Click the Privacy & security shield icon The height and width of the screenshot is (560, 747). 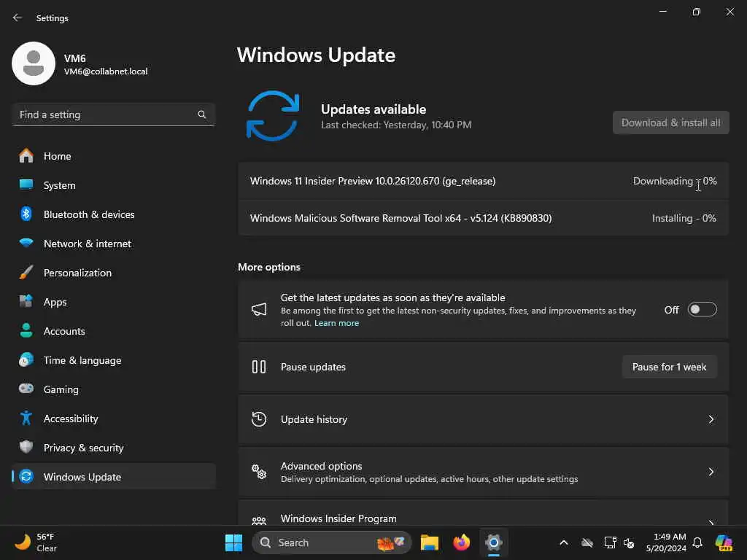pos(26,447)
